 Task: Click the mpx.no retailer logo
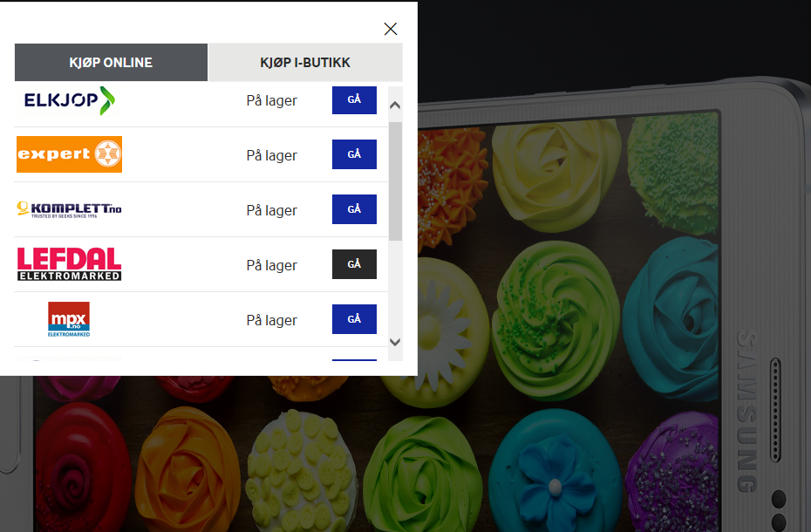69,319
